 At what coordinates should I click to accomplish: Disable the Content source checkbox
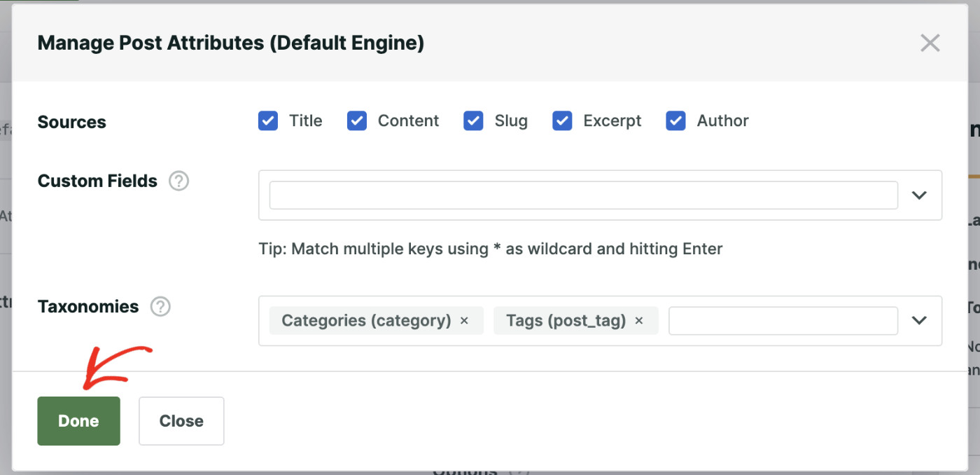coord(356,121)
